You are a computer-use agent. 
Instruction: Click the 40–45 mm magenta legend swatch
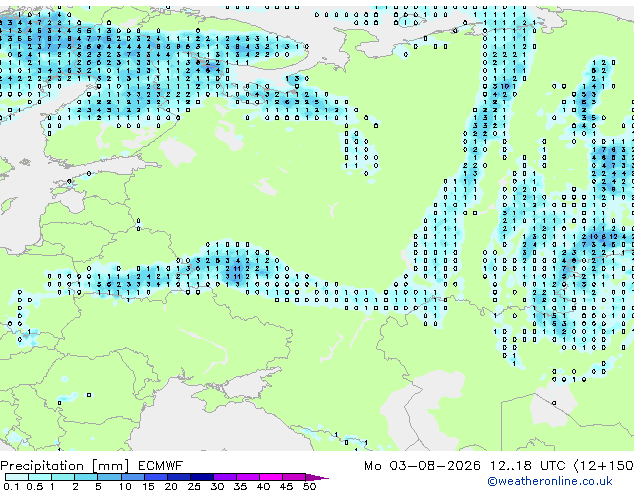271,477
